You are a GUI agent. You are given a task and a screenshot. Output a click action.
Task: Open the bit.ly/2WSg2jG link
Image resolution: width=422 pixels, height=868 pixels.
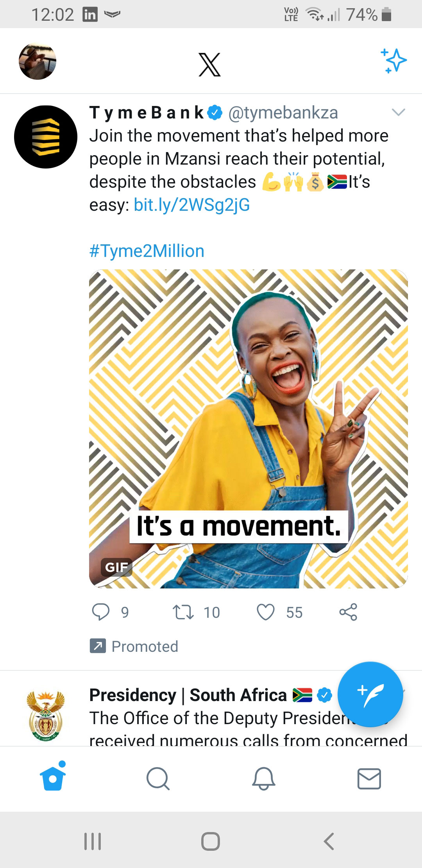coord(192,204)
